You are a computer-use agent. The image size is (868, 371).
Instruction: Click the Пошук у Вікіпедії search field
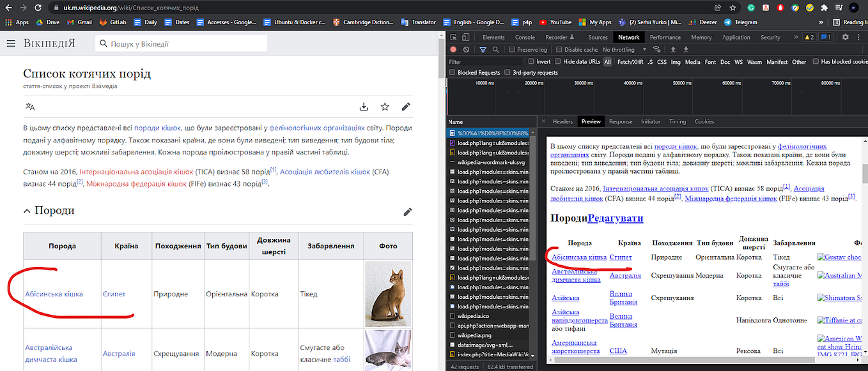(x=182, y=44)
